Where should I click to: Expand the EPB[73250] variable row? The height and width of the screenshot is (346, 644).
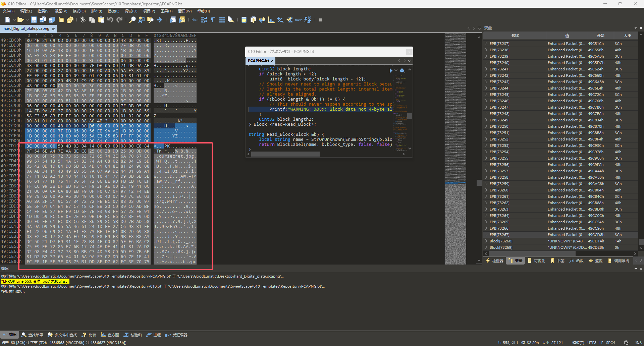click(486, 126)
